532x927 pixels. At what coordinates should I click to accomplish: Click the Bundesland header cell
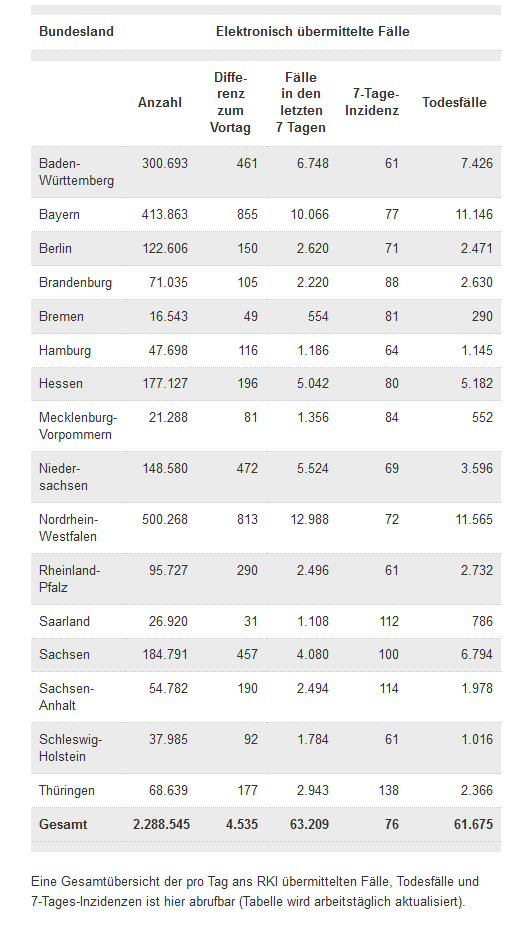pyautogui.click(x=76, y=31)
